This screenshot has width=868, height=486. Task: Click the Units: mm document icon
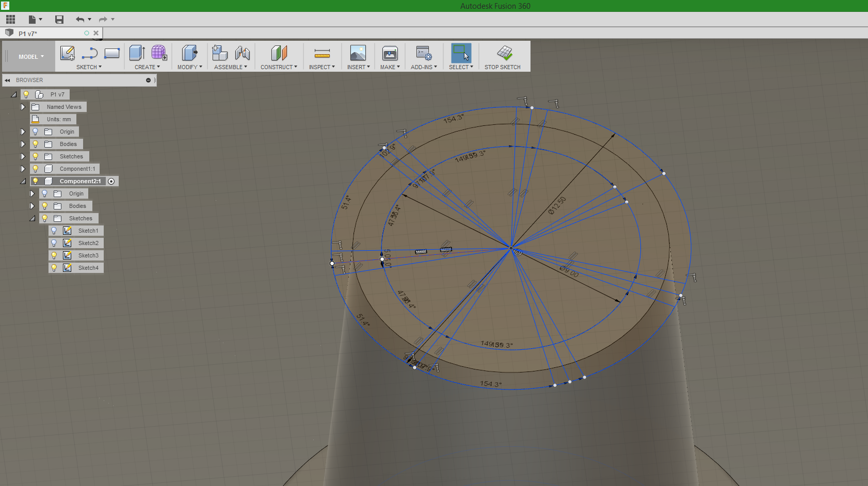coord(36,119)
